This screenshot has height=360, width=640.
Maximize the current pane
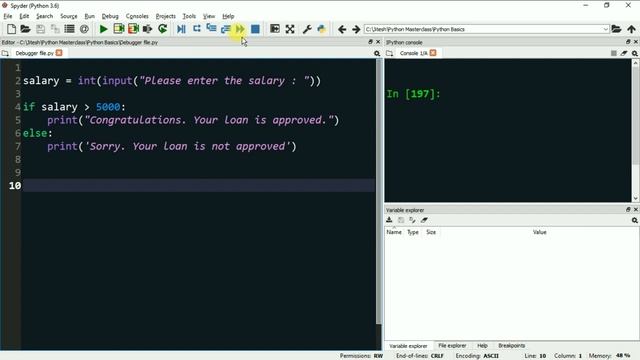point(275,29)
